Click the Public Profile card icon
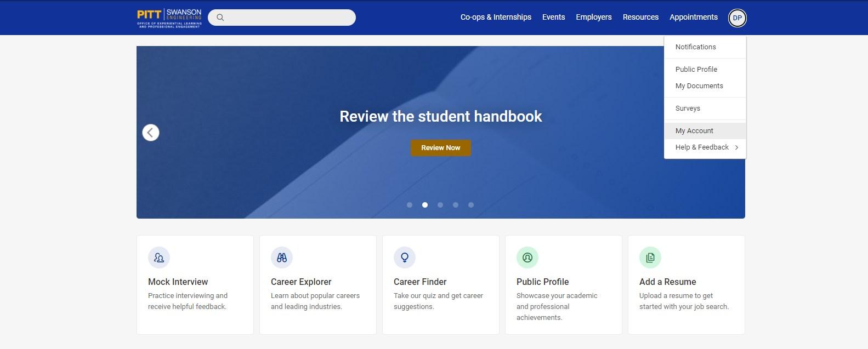The height and width of the screenshot is (349, 868). [x=527, y=258]
